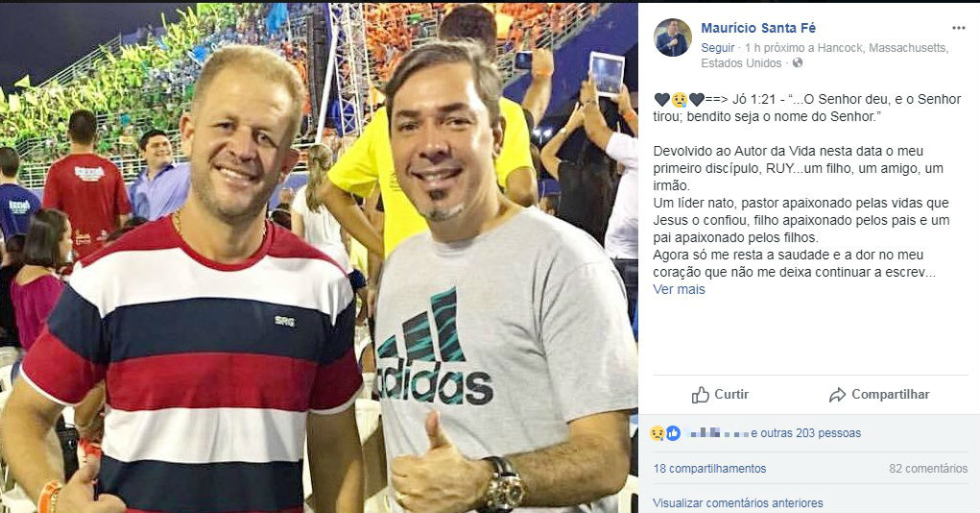Viewport: 980px width, 513px height.
Task: View the 18 compartilhamentos
Action: click(x=709, y=468)
